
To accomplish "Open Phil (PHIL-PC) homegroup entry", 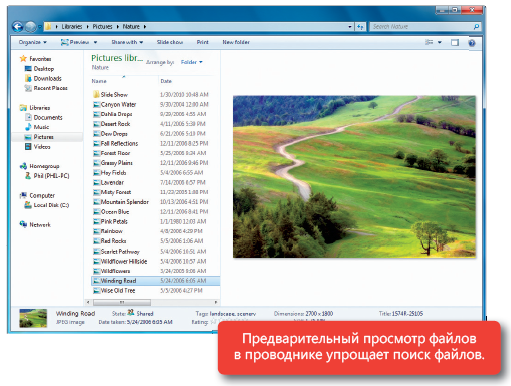I will coord(47,176).
